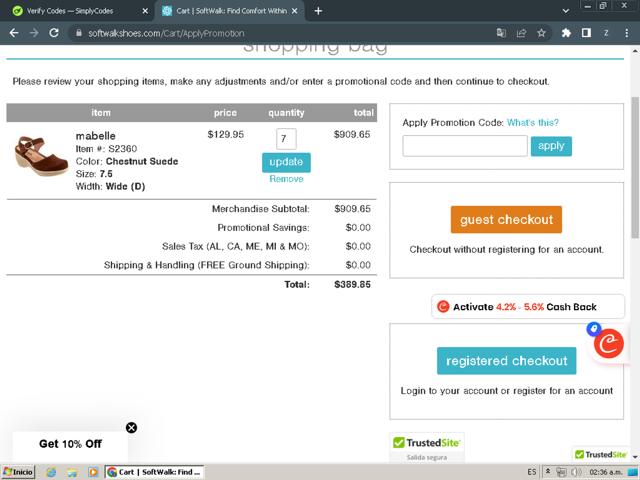640x480 pixels.
Task: Reload the page with the refresh icon
Action: (x=54, y=33)
